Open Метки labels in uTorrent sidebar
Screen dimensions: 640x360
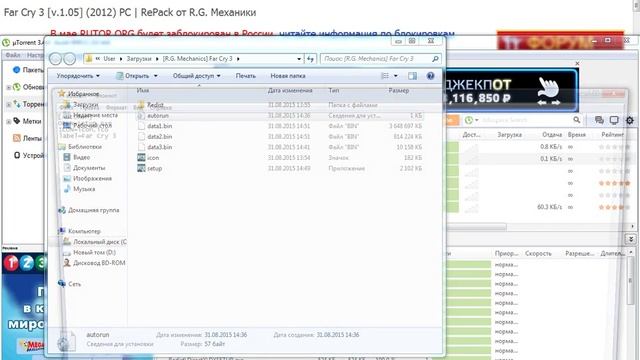click(x=27, y=121)
